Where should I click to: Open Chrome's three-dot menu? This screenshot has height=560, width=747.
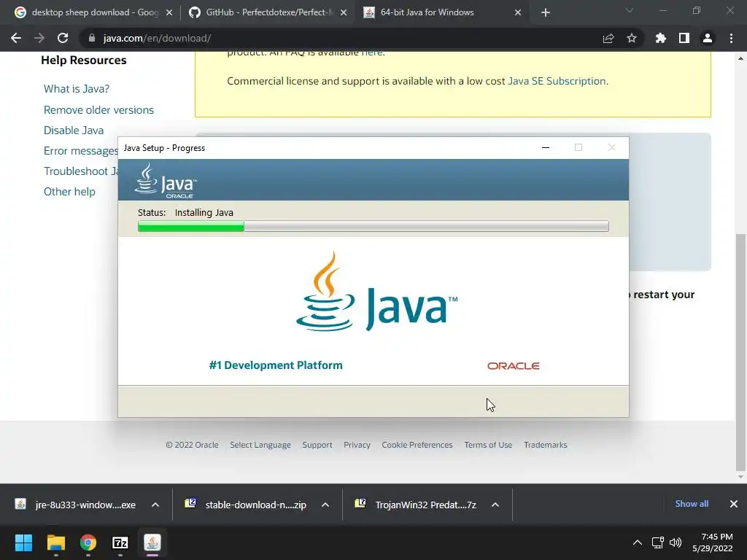tap(731, 38)
